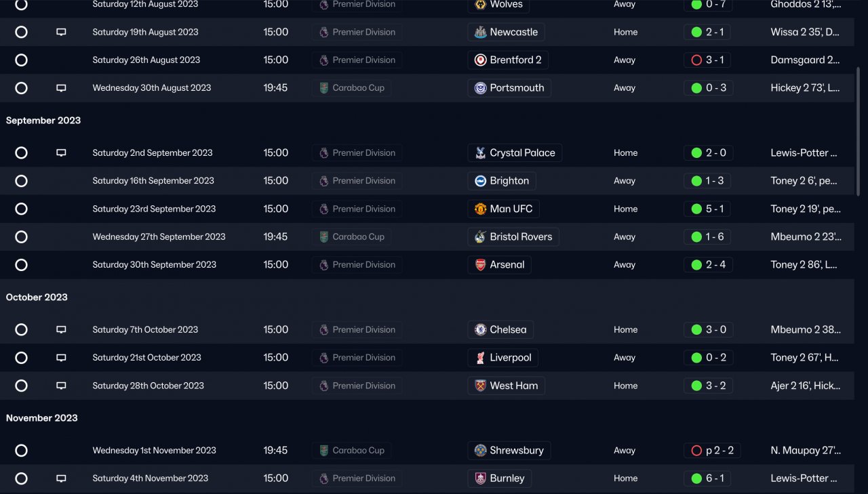This screenshot has height=494, width=868.
Task: Select the radio circle for Brighton fixture
Action: pyautogui.click(x=21, y=181)
